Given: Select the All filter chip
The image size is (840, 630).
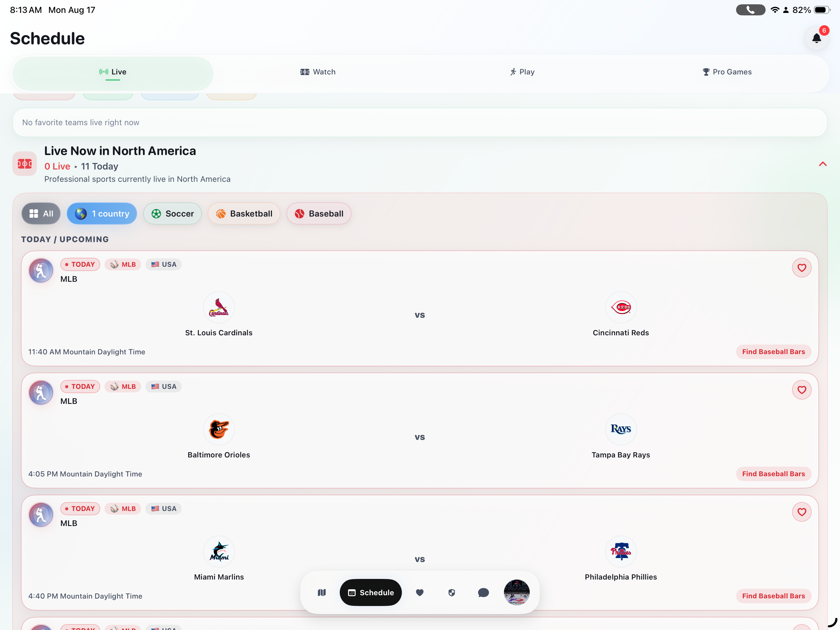Looking at the screenshot, I should tap(41, 213).
